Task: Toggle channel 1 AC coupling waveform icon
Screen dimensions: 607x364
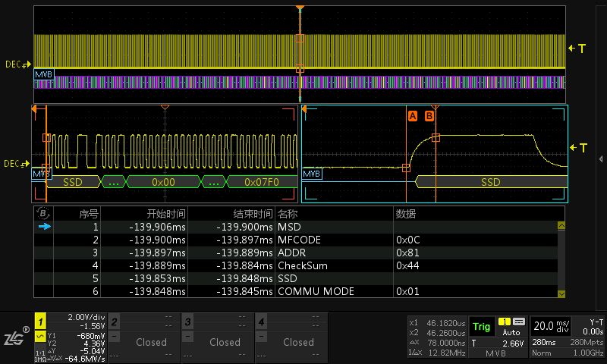Action: (40, 337)
